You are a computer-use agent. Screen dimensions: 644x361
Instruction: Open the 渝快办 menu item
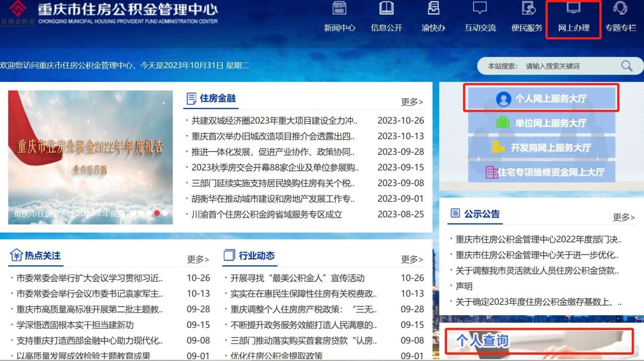(x=433, y=28)
